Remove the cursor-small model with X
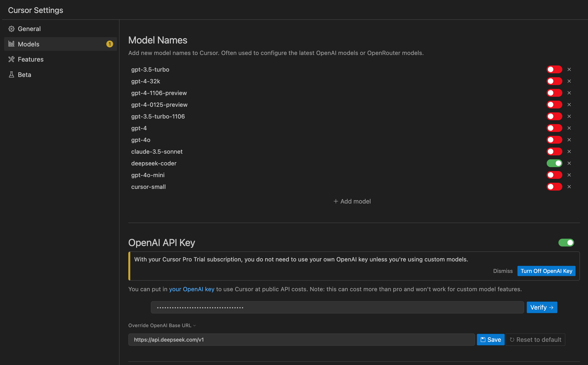The height and width of the screenshot is (365, 588). 569,187
